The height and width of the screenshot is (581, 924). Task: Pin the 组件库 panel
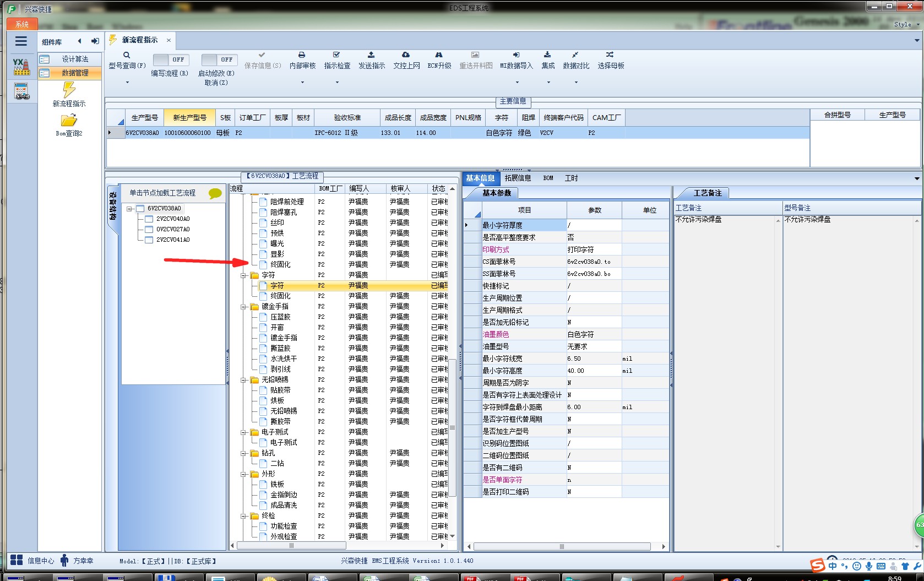point(95,41)
